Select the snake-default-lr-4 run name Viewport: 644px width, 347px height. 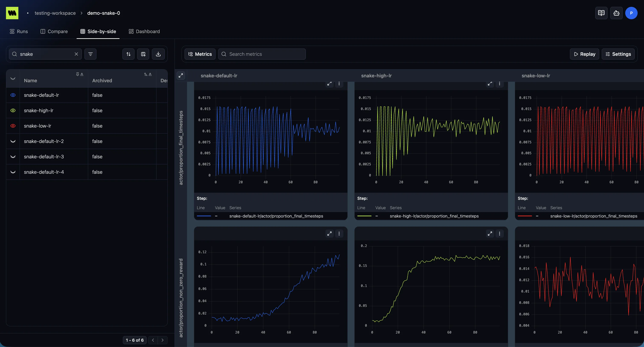tap(44, 172)
